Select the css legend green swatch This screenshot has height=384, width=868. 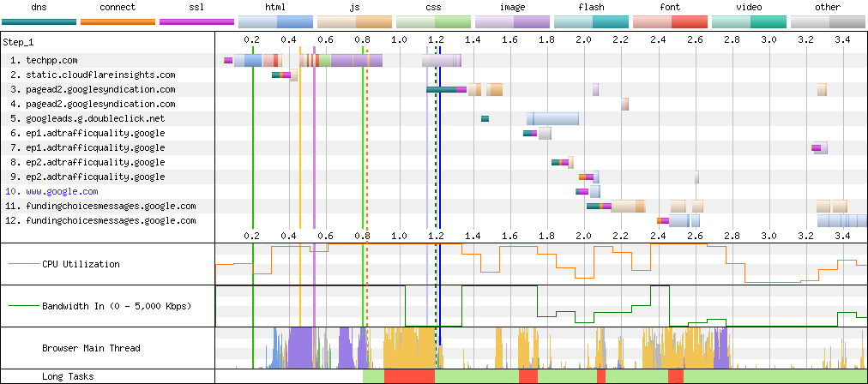433,21
